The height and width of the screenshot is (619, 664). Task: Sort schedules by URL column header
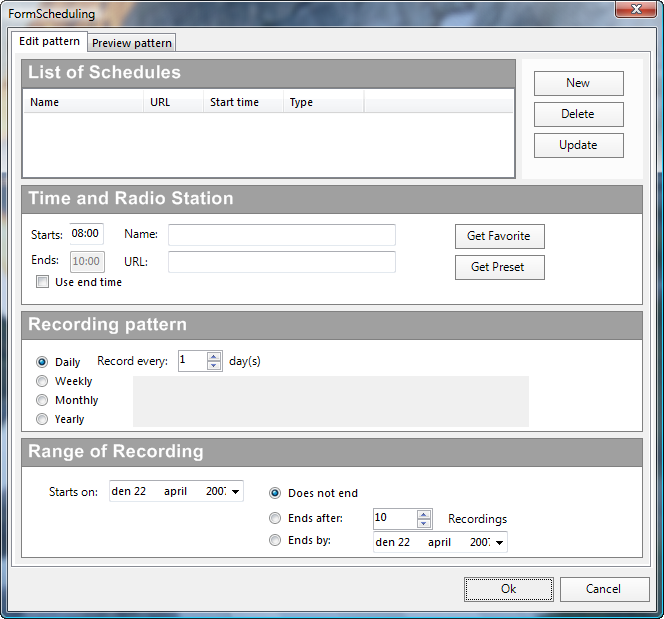click(x=173, y=102)
